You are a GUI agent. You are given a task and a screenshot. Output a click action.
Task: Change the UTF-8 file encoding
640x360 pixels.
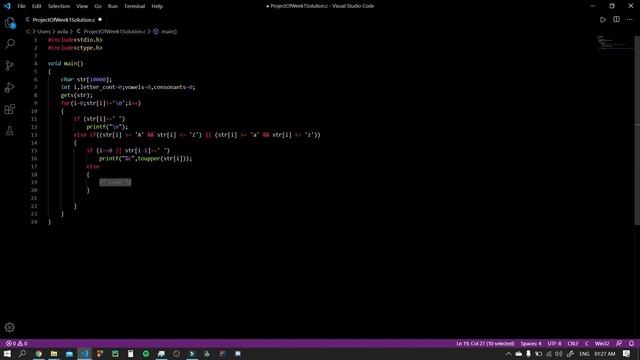point(554,344)
